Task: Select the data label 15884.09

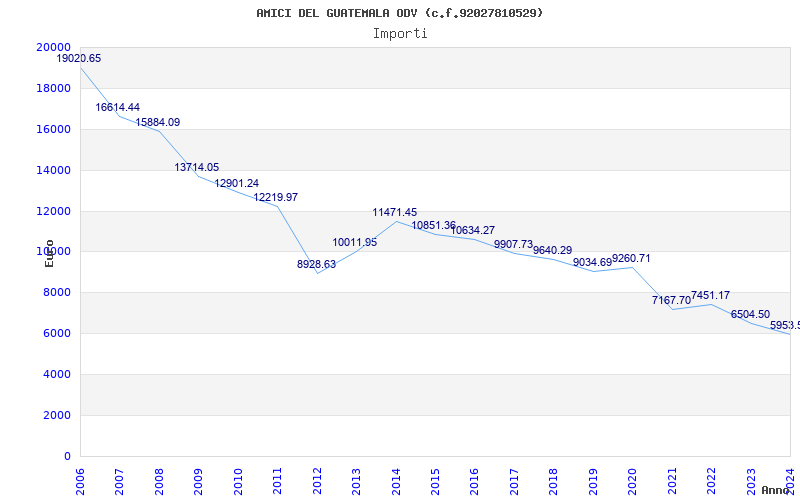Action: (158, 122)
